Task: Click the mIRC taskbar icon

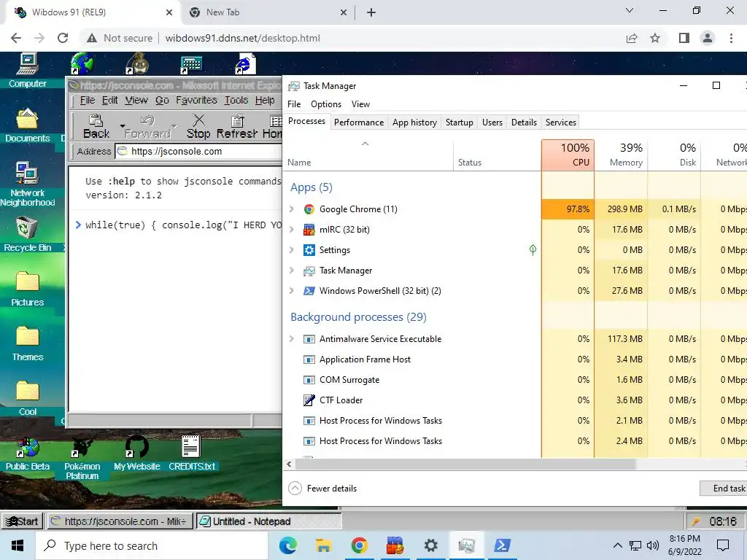Action: pyautogui.click(x=395, y=545)
